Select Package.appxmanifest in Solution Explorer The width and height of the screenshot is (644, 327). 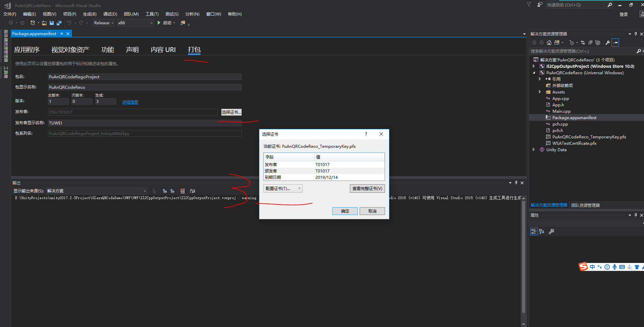tap(574, 118)
